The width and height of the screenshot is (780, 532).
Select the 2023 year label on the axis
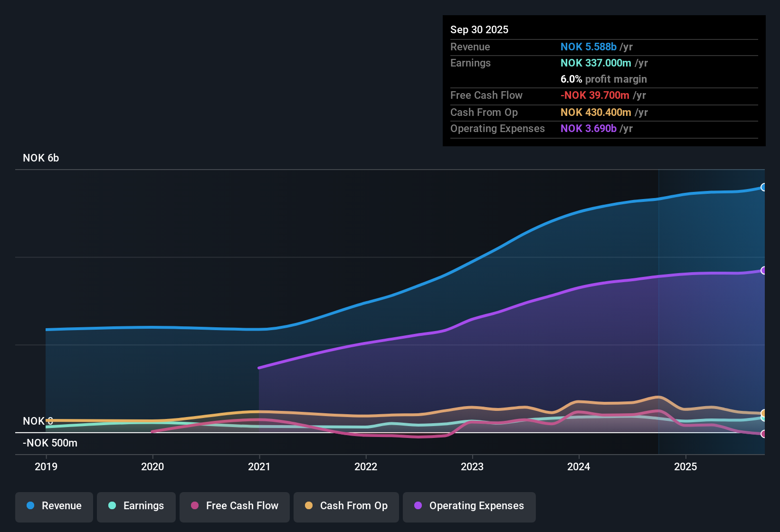(472, 467)
